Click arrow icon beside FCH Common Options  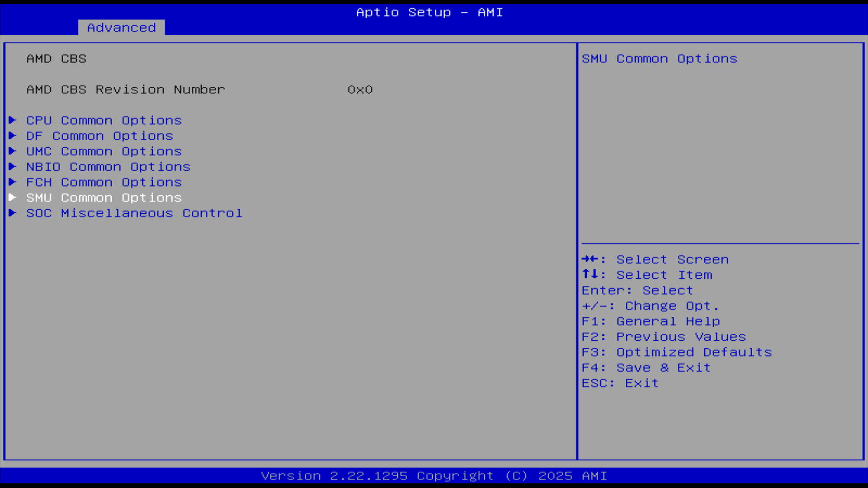click(x=13, y=182)
